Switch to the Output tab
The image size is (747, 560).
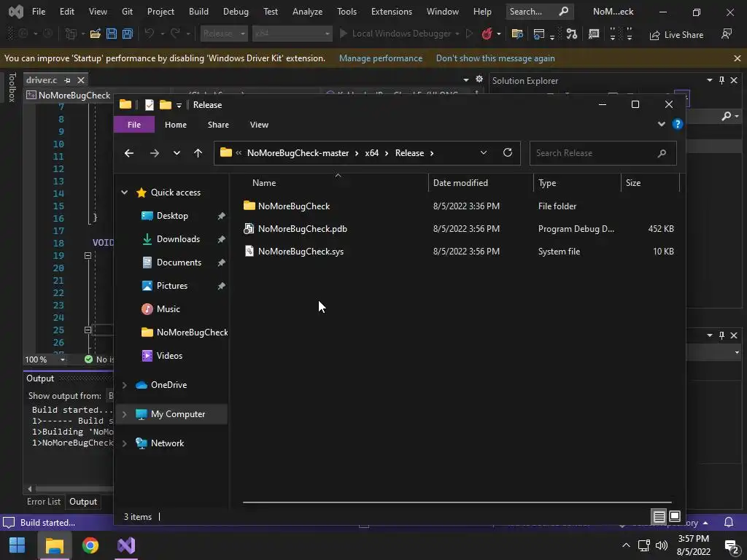click(x=83, y=502)
